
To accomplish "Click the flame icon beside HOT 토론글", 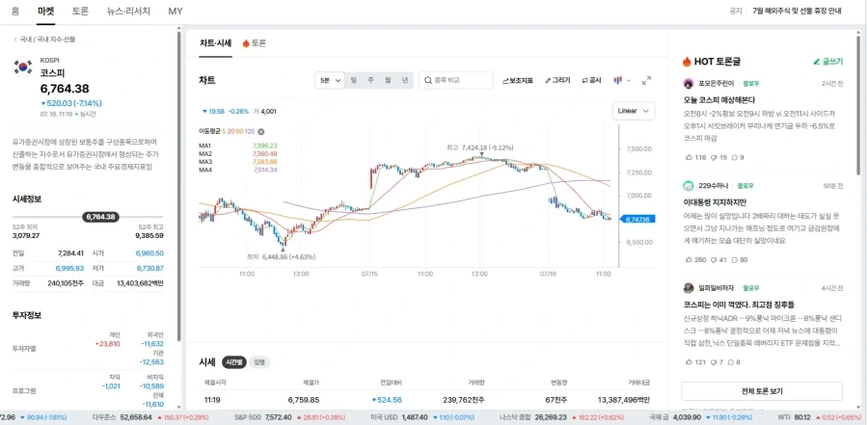I will point(687,62).
